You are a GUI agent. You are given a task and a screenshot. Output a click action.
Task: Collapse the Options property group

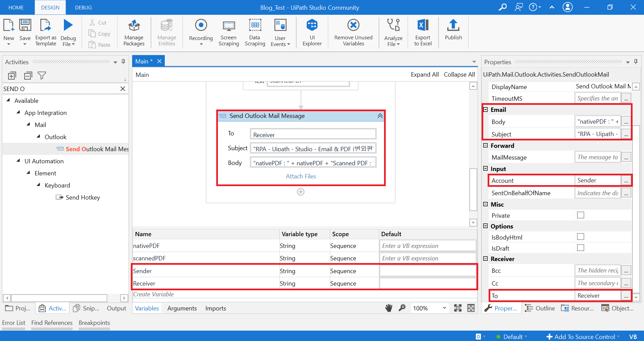(x=485, y=226)
